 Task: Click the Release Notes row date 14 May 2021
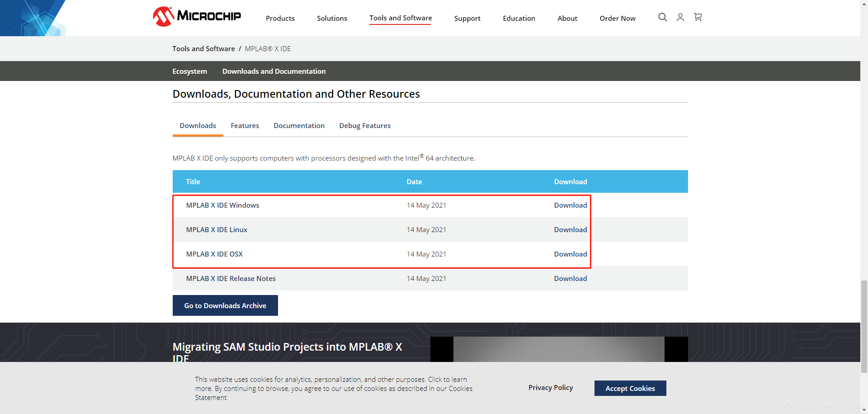(426, 278)
